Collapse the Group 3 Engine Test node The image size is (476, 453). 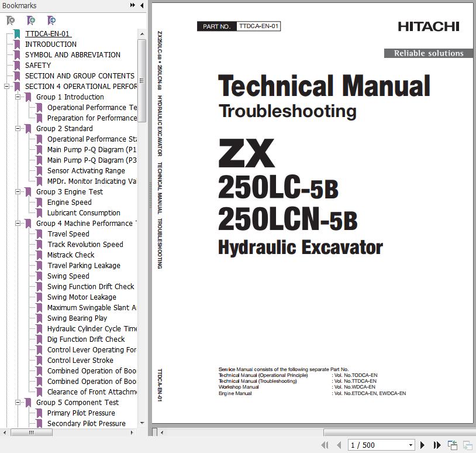(x=18, y=192)
